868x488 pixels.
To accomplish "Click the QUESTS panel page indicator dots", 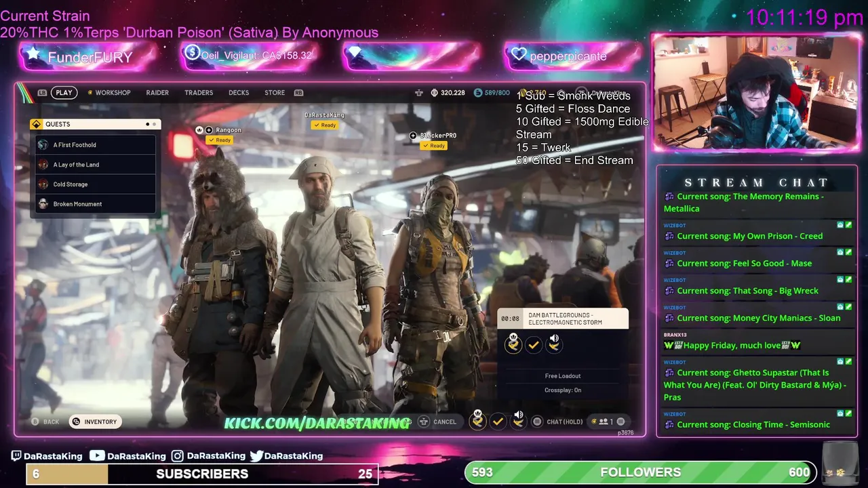I will (151, 124).
